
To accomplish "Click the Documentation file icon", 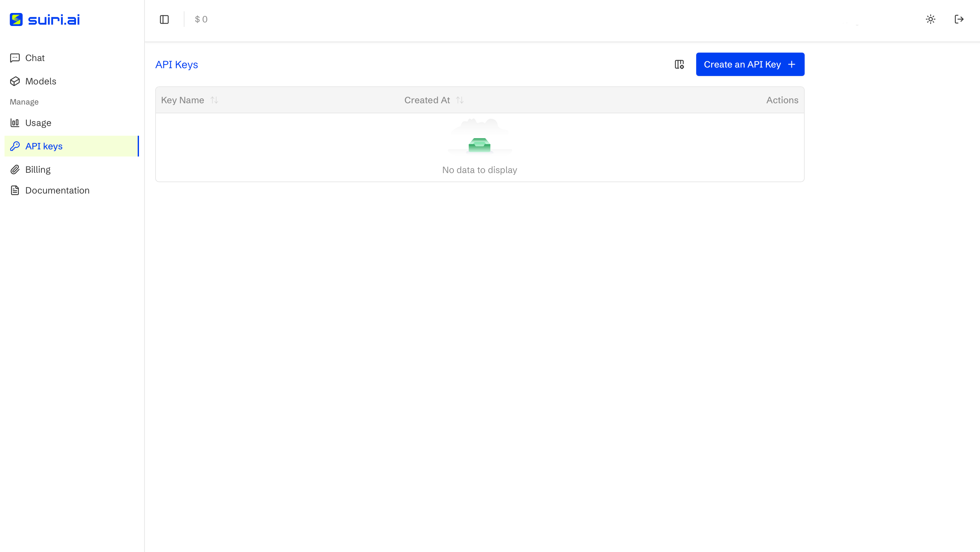I will (x=15, y=190).
